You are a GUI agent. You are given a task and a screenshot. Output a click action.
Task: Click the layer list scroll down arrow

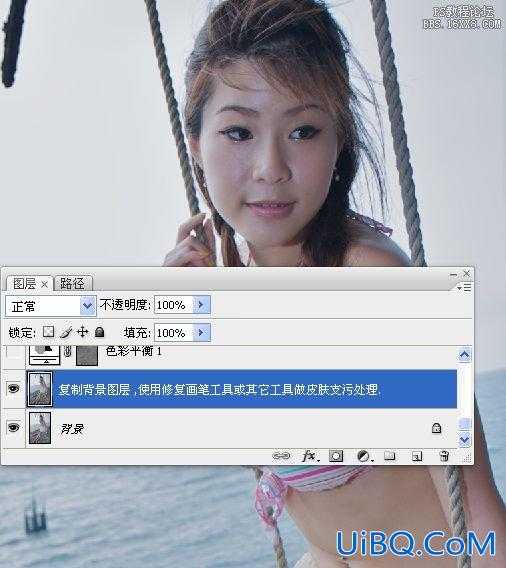coord(464,440)
